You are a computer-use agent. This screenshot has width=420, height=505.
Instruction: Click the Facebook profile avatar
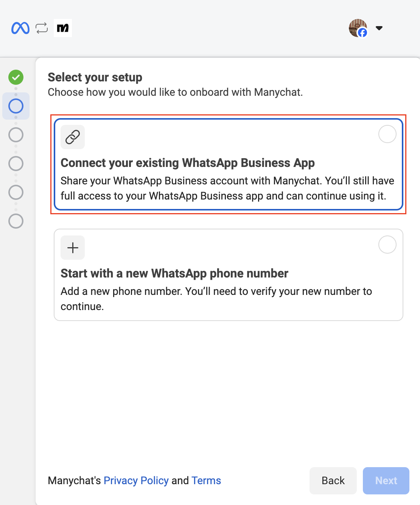(x=358, y=28)
